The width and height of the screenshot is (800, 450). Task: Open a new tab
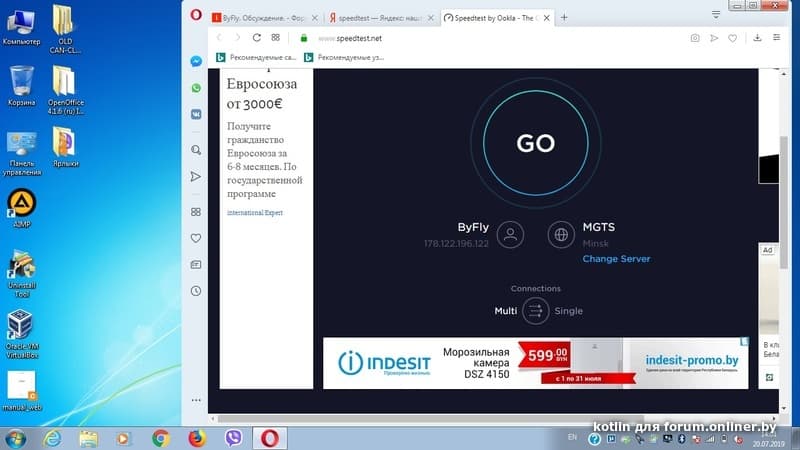coord(564,17)
